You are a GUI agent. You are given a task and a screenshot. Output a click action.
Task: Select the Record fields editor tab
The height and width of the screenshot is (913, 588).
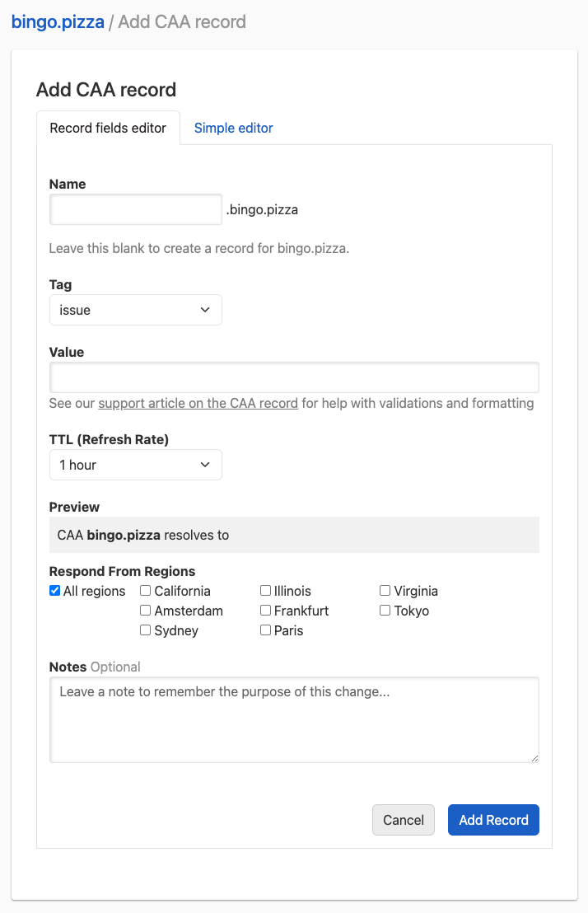click(x=108, y=128)
